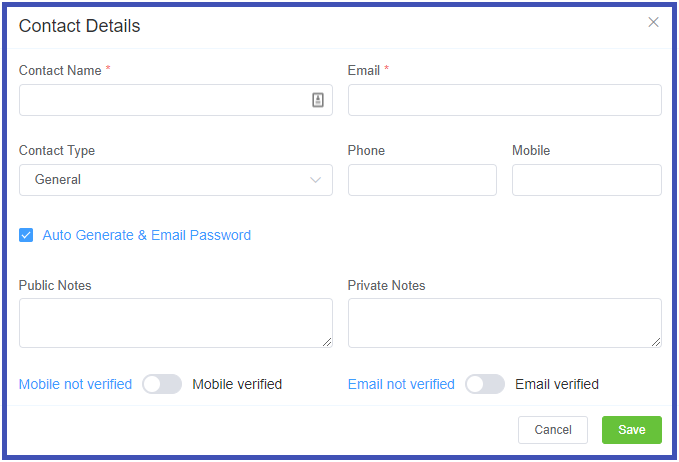Click the Email not verified label
The height and width of the screenshot is (462, 679).
[x=401, y=384]
